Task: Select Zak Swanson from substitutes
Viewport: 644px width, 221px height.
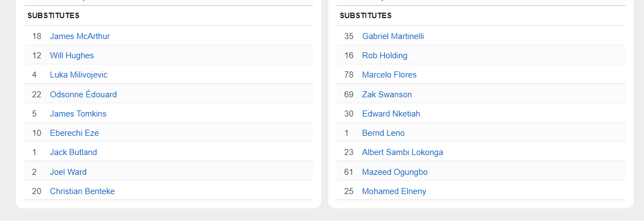Action: coord(387,95)
